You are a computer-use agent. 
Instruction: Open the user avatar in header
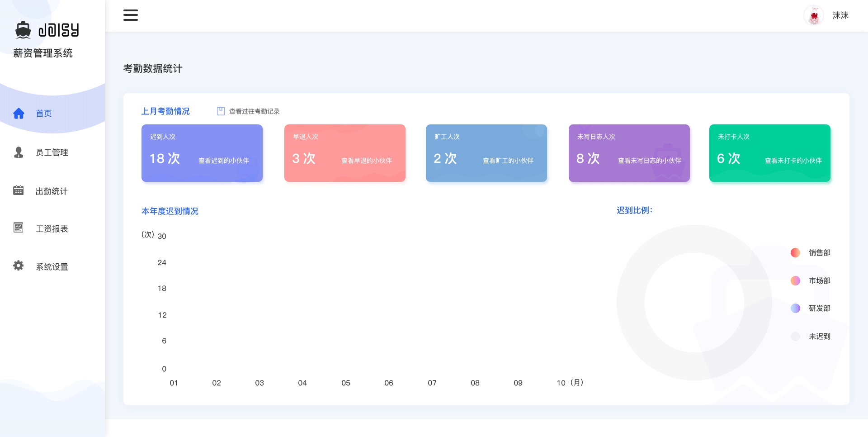(x=814, y=16)
